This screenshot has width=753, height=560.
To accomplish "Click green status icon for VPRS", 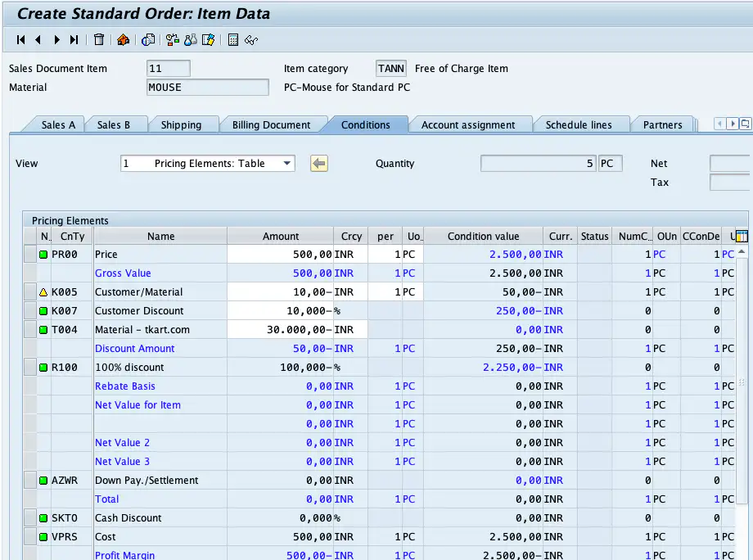I will pyautogui.click(x=43, y=536).
